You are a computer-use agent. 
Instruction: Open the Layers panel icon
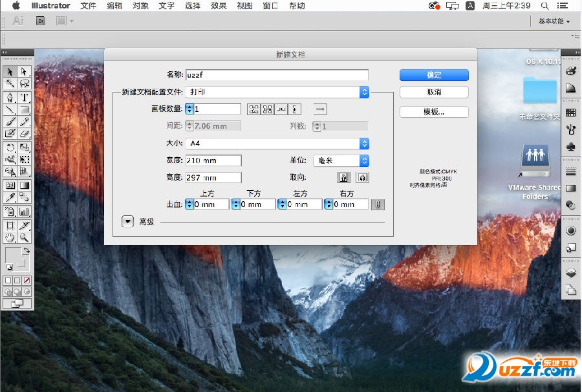[571, 272]
